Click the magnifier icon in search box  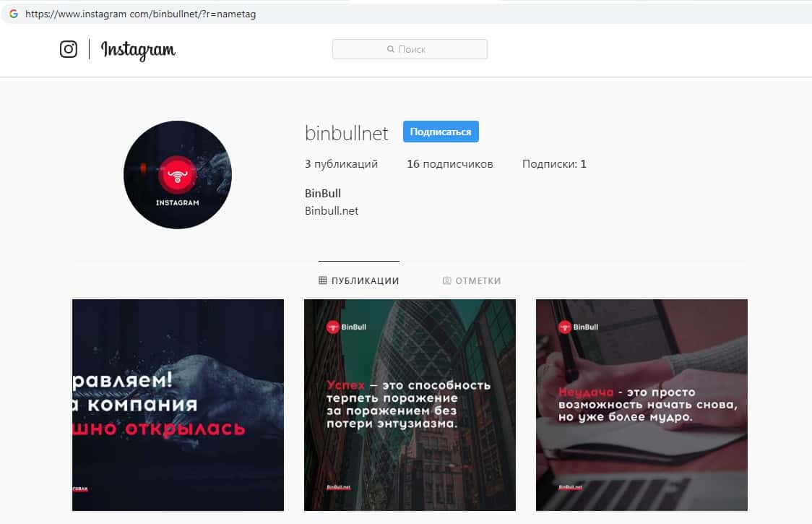click(390, 49)
